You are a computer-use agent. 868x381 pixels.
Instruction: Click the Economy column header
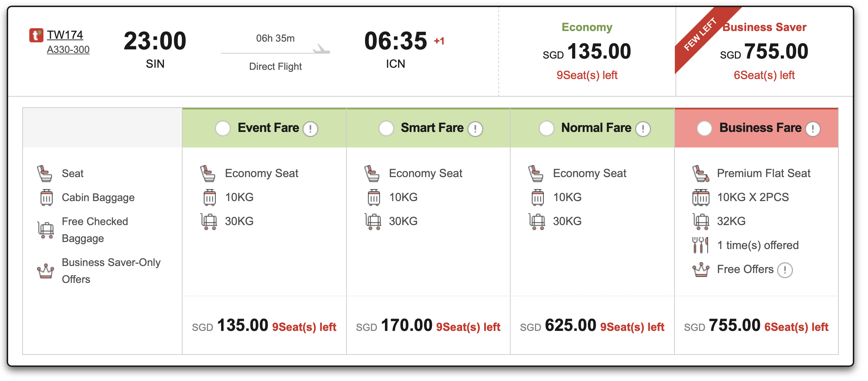tap(586, 27)
